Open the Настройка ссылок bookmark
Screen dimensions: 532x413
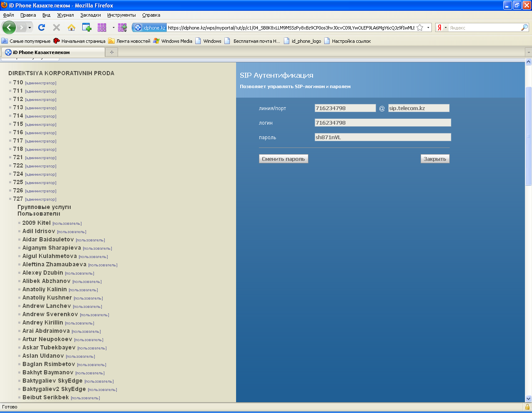pos(347,41)
